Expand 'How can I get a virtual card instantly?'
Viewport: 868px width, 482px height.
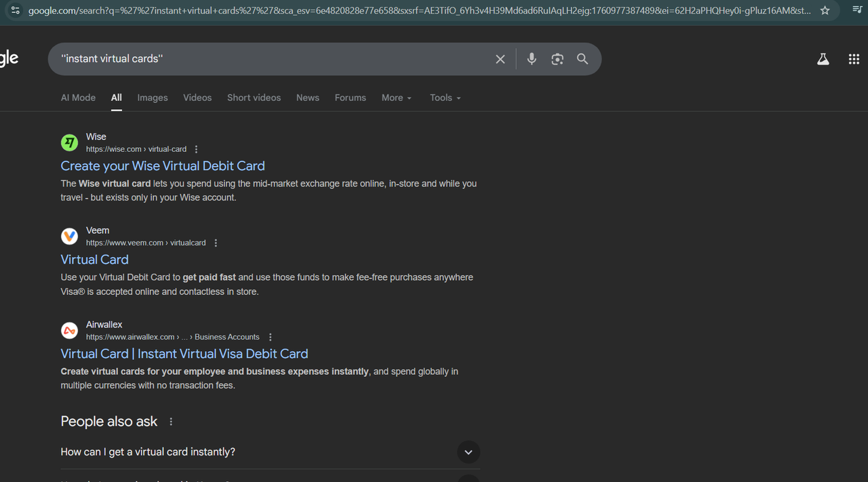270,452
